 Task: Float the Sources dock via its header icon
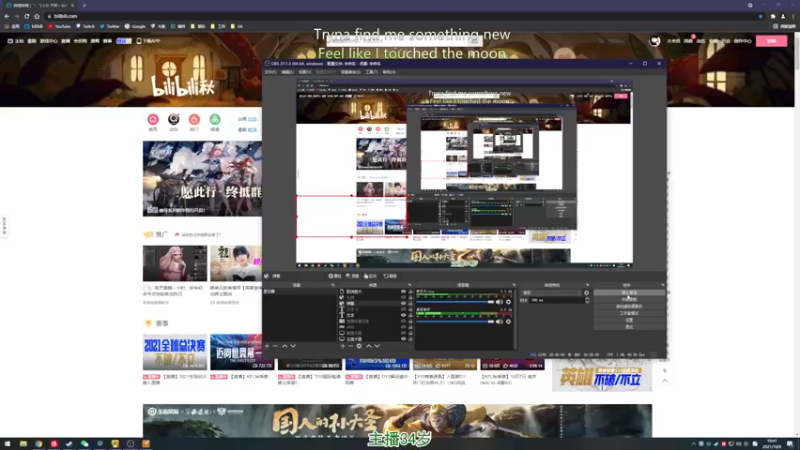click(410, 285)
